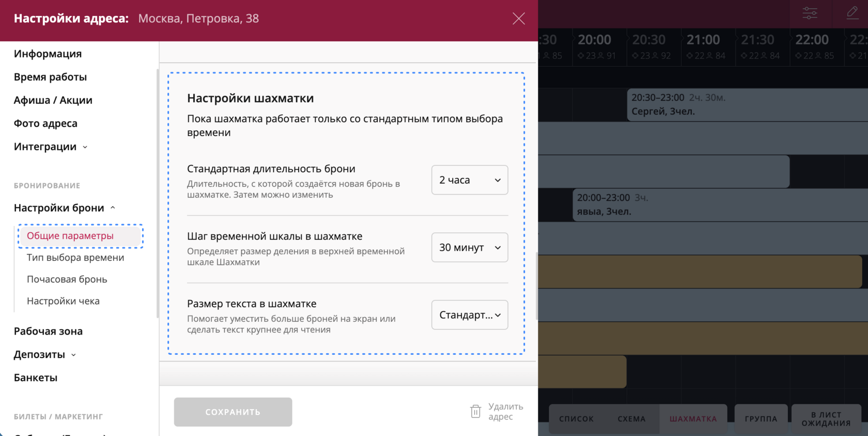Select Почасовая бронь subsection
Viewport: 868px width, 436px height.
tap(67, 279)
